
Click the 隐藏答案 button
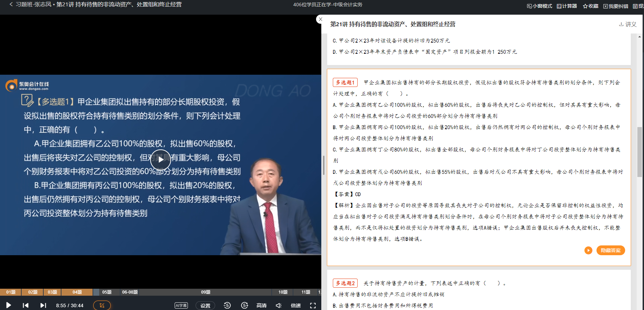(610, 250)
